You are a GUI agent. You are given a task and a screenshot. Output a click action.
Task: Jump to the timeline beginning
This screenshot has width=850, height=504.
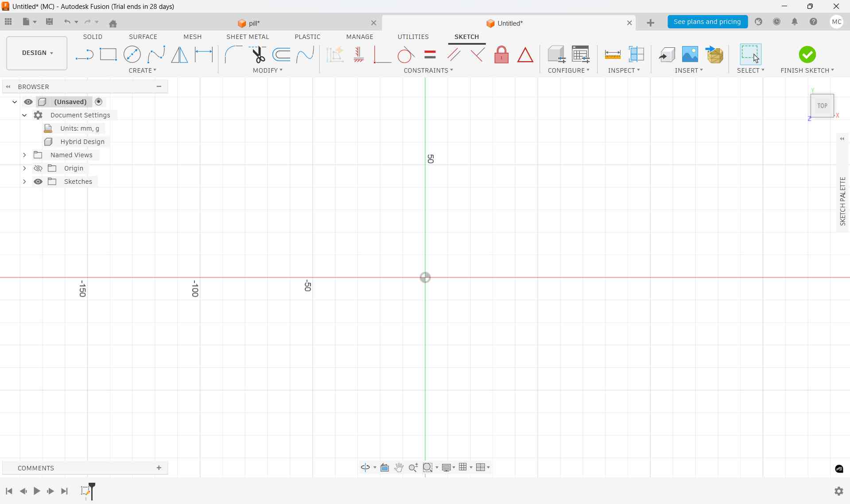[x=9, y=491]
